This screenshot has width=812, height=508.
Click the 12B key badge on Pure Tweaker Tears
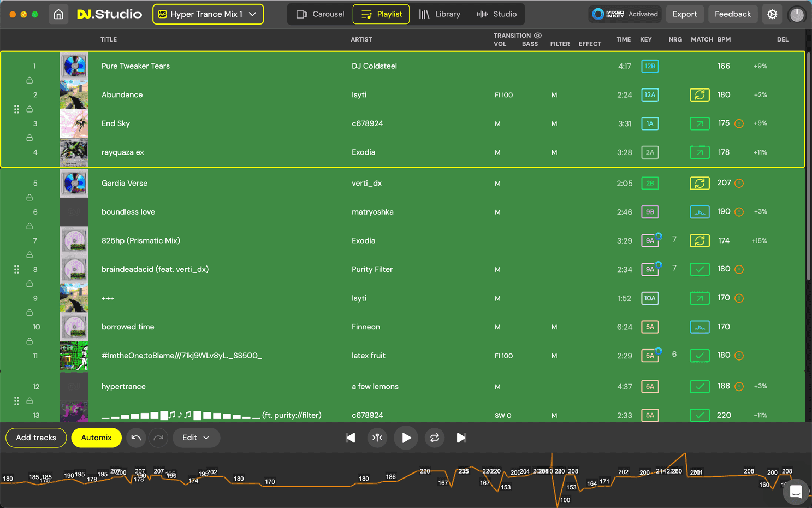(x=650, y=66)
